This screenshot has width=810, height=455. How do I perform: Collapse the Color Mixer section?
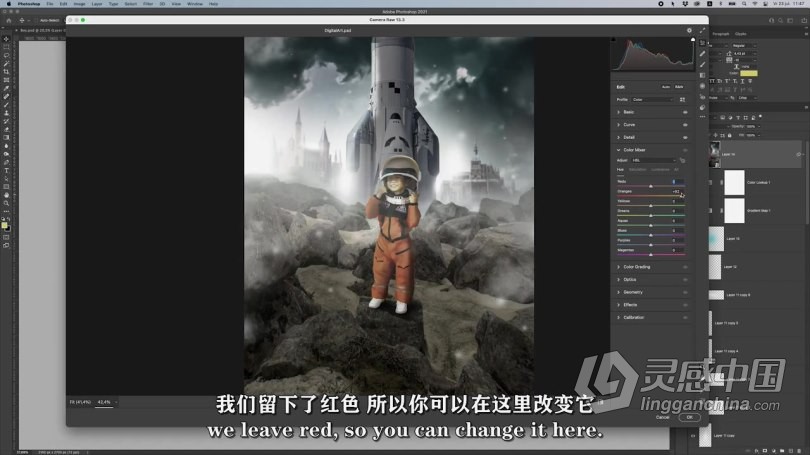tap(618, 150)
